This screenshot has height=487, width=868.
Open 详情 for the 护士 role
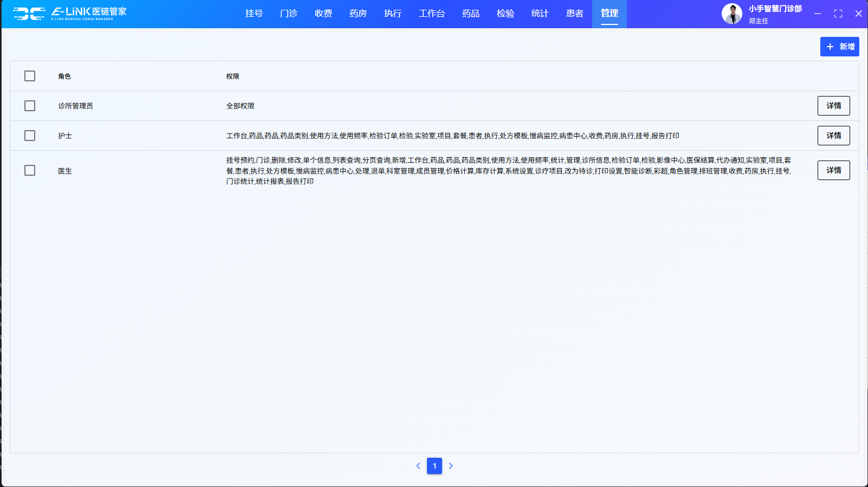(833, 136)
